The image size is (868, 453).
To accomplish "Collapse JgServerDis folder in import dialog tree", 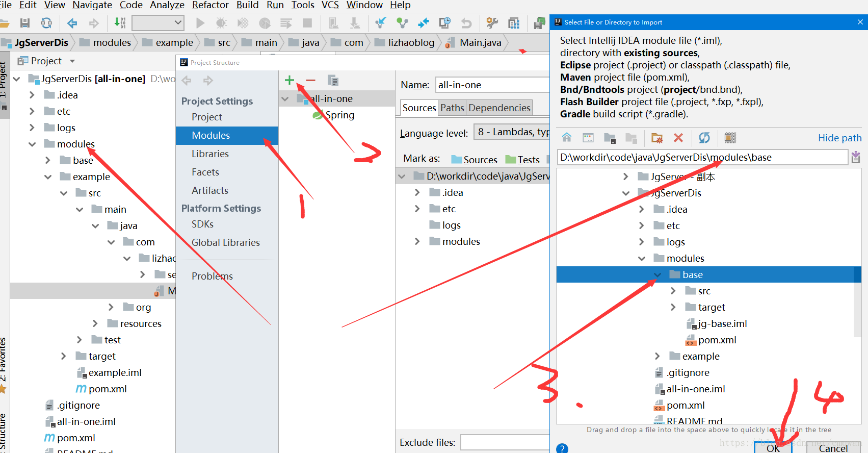I will 626,193.
